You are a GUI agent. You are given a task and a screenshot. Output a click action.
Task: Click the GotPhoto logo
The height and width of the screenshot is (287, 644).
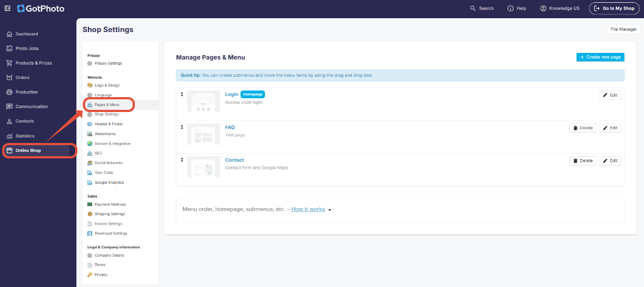pyautogui.click(x=41, y=8)
